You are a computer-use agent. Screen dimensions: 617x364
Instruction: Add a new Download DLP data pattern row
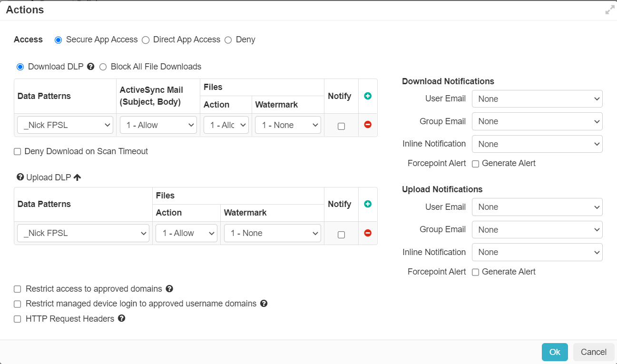click(367, 96)
